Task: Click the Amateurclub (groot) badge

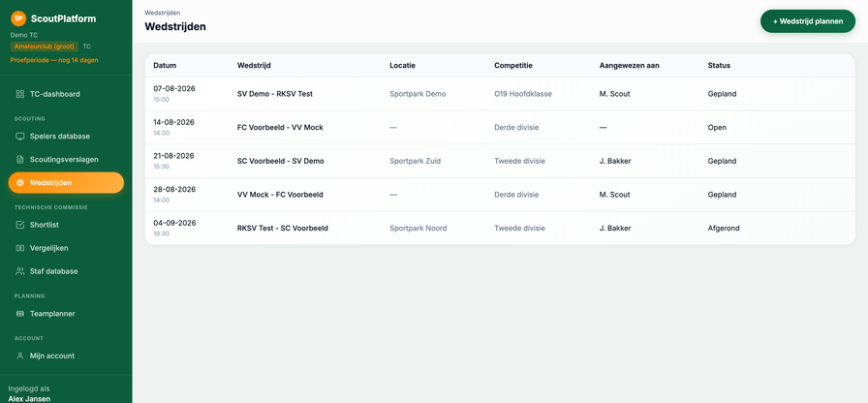Action: pyautogui.click(x=45, y=46)
